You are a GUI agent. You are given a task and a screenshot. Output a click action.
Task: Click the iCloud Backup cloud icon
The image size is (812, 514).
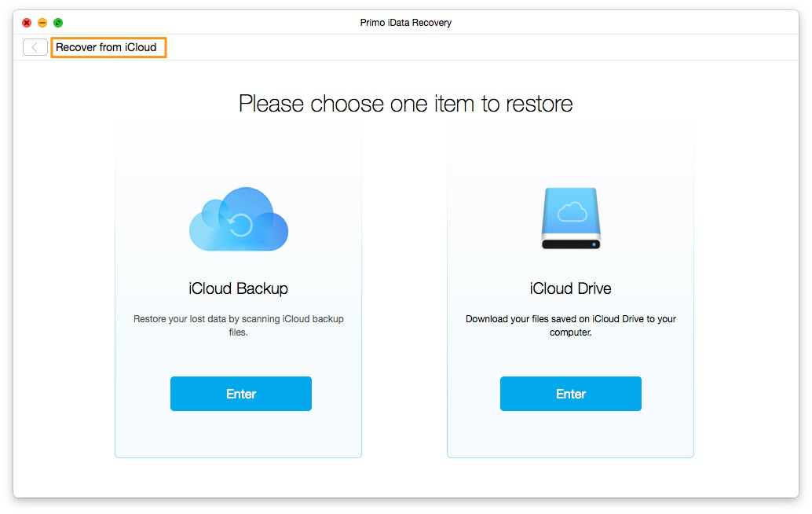(239, 219)
